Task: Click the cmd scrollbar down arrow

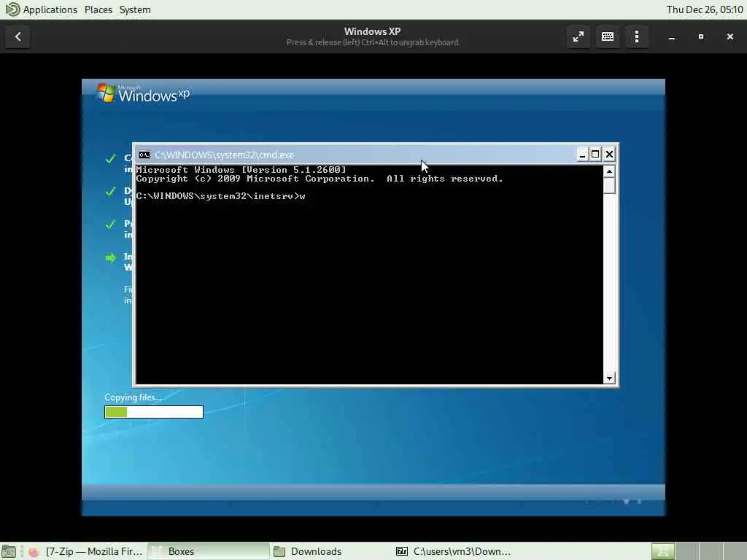Action: (609, 378)
